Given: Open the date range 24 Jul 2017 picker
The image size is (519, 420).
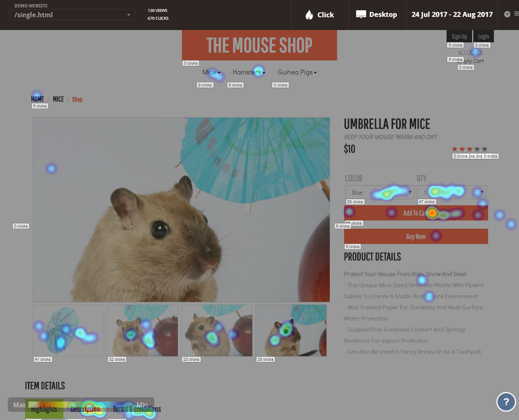Looking at the screenshot, I should click(x=452, y=14).
